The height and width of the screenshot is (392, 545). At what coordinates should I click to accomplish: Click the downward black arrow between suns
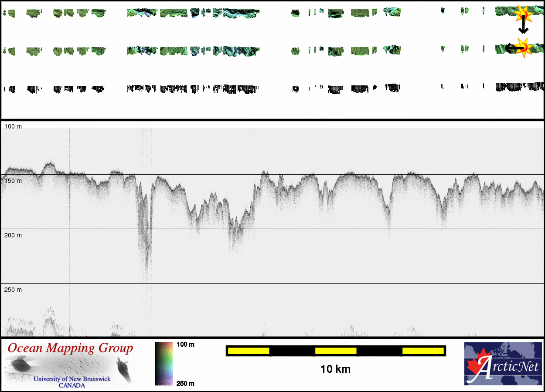point(523,28)
